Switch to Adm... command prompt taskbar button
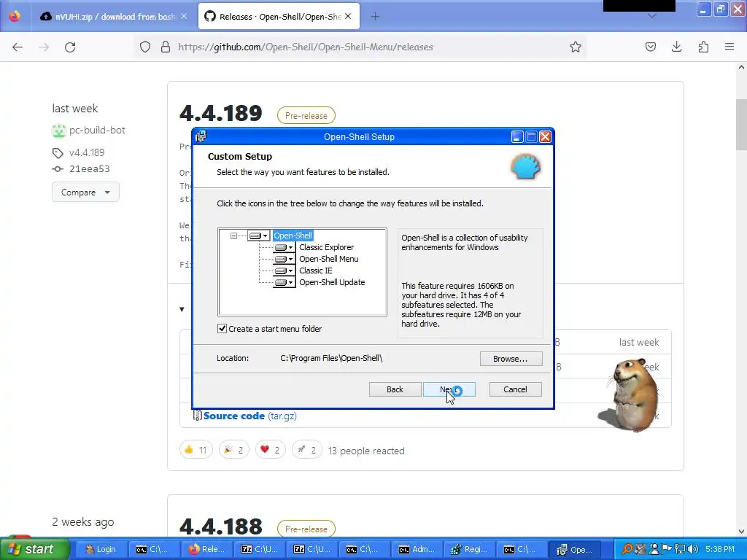The width and height of the screenshot is (747, 560). click(417, 550)
